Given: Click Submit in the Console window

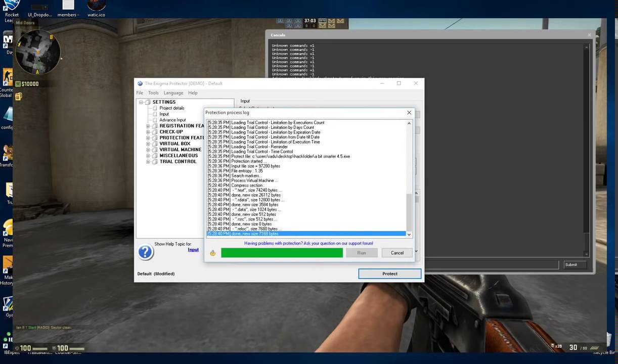Looking at the screenshot, I should click(x=575, y=264).
